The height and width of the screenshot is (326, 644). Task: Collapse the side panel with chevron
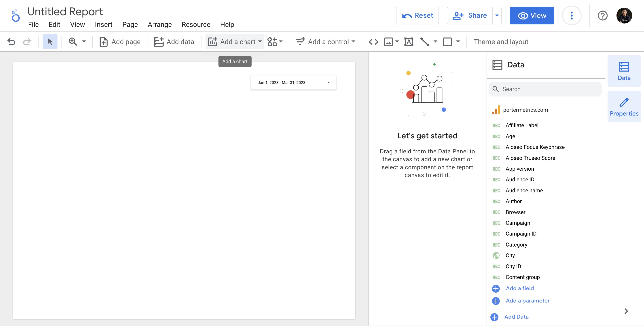click(x=626, y=311)
